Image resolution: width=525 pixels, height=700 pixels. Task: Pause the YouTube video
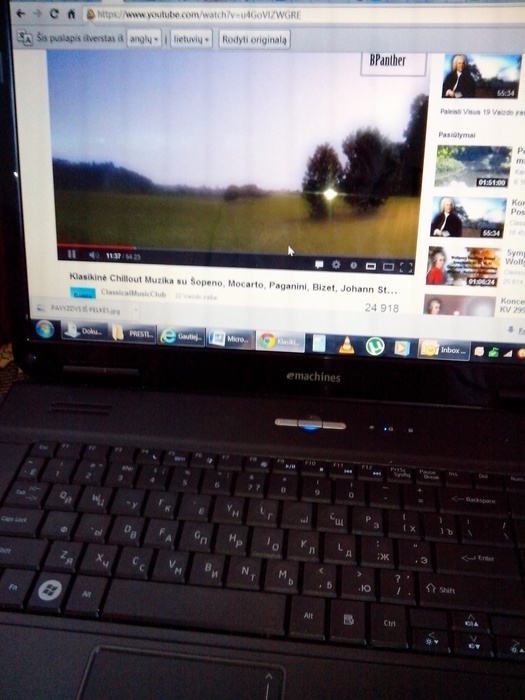pos(71,254)
